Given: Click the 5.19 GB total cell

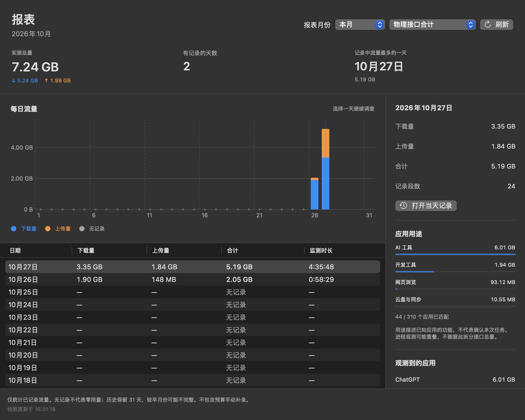Looking at the screenshot, I should pos(239,267).
